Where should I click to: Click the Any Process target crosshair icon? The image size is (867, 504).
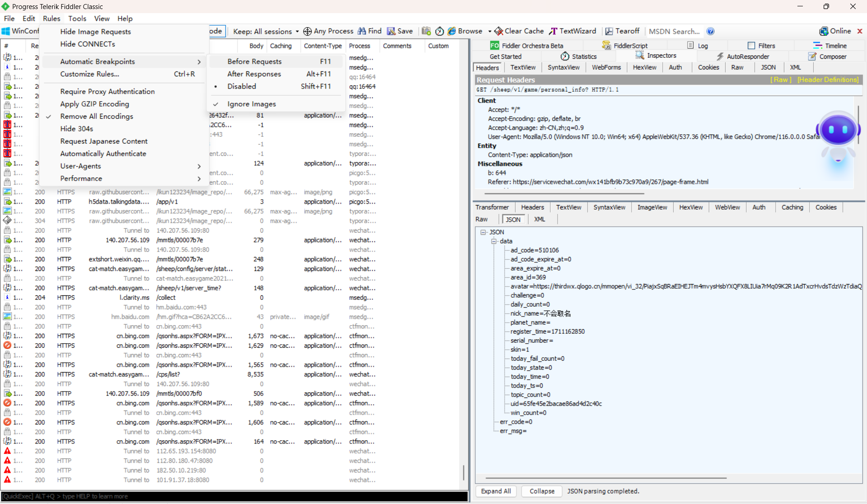click(307, 31)
